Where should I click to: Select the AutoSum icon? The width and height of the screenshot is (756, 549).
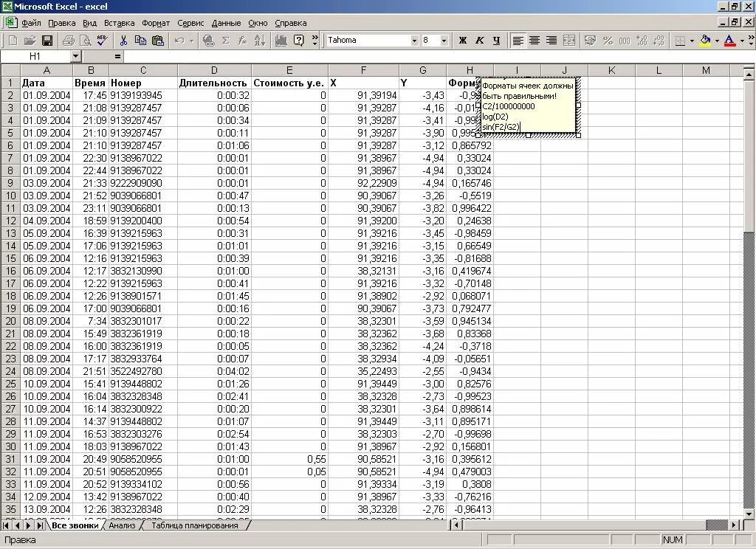[x=224, y=41]
